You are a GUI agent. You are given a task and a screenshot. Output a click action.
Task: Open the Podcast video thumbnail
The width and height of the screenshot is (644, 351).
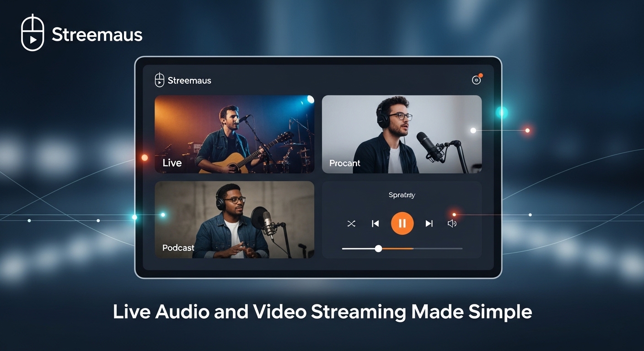234,219
